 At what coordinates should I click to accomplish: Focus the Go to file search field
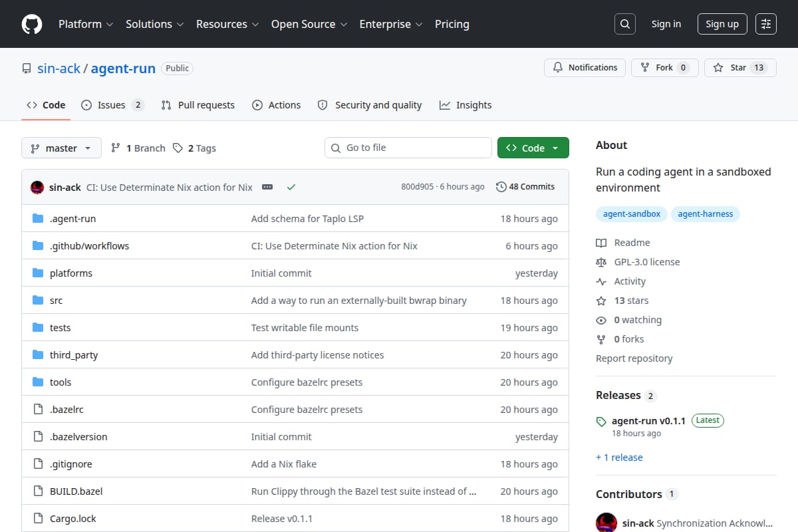[408, 148]
